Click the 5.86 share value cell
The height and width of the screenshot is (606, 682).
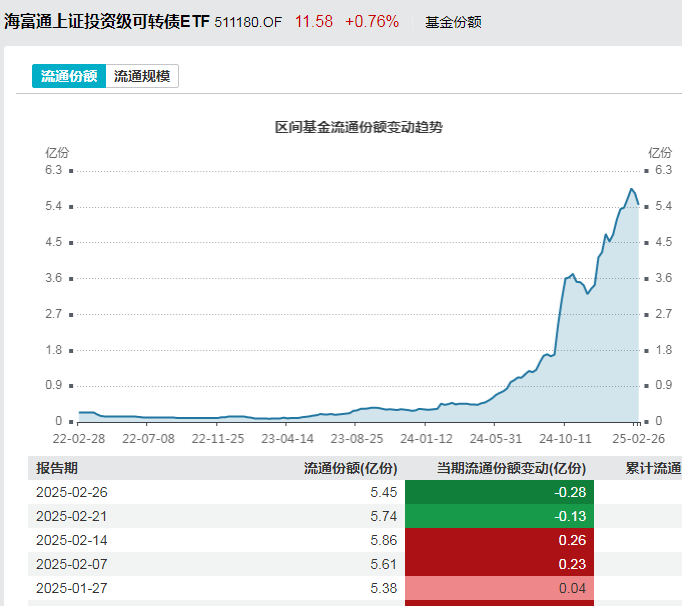pos(384,540)
